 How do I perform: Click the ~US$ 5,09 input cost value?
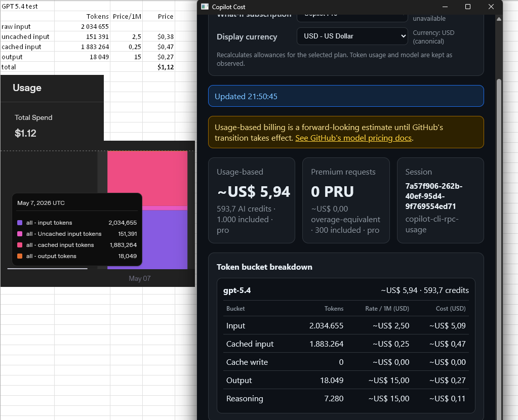[x=447, y=325]
